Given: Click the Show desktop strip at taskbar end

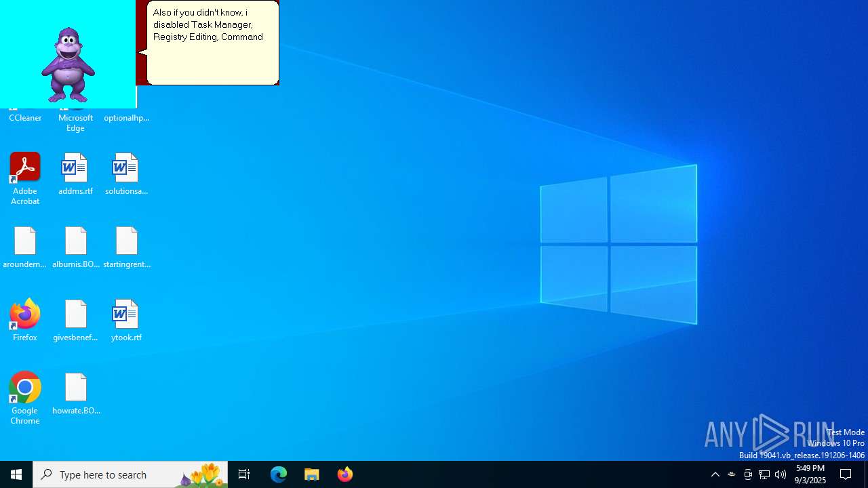Looking at the screenshot, I should click(866, 474).
